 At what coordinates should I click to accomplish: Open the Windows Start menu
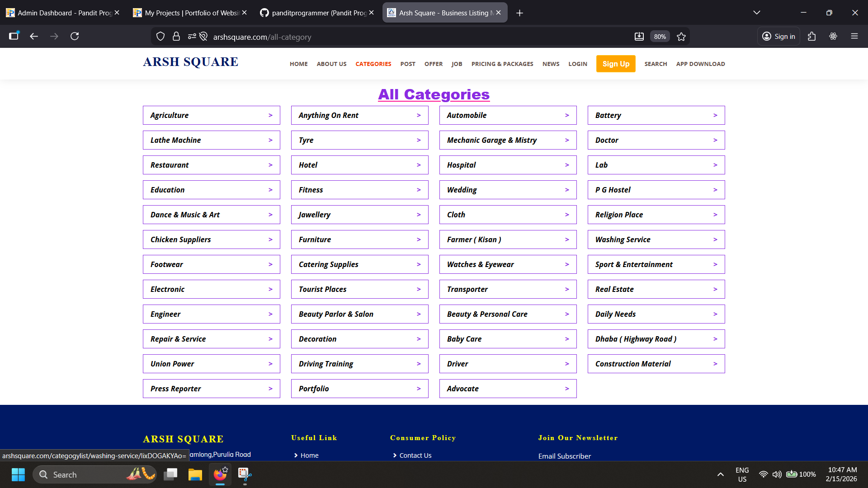point(18,474)
